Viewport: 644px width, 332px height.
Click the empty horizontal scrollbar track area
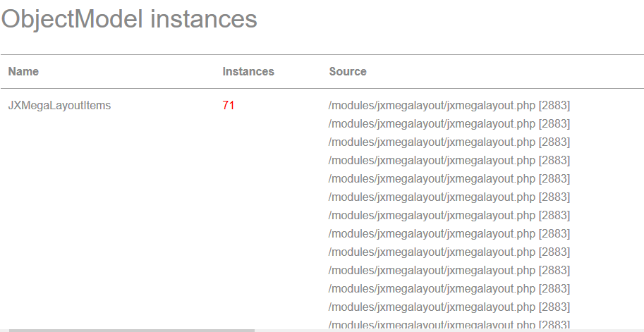(449, 330)
